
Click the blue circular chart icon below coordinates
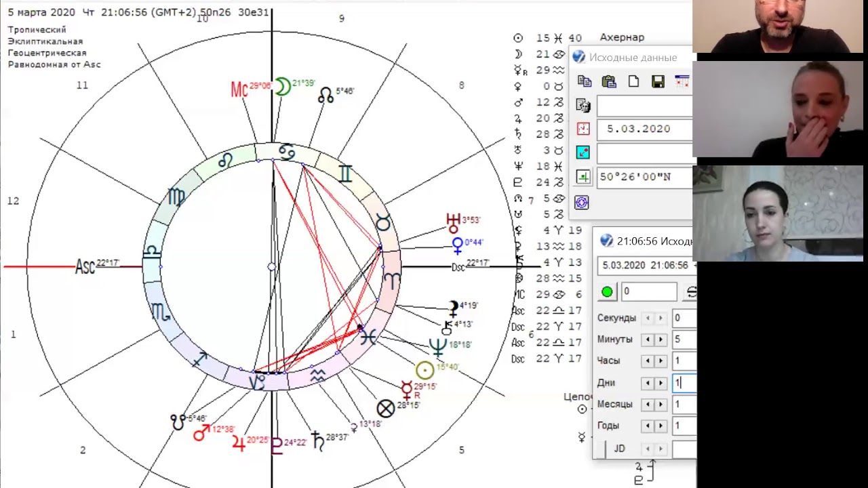tap(581, 202)
